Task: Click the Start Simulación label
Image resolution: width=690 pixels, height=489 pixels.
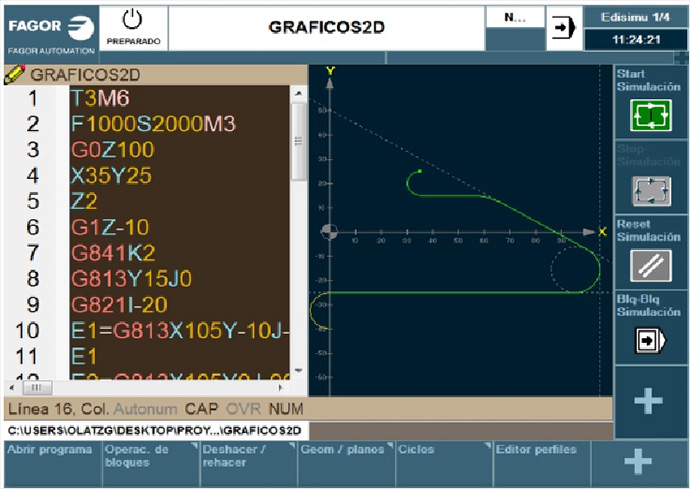Action: [x=648, y=80]
